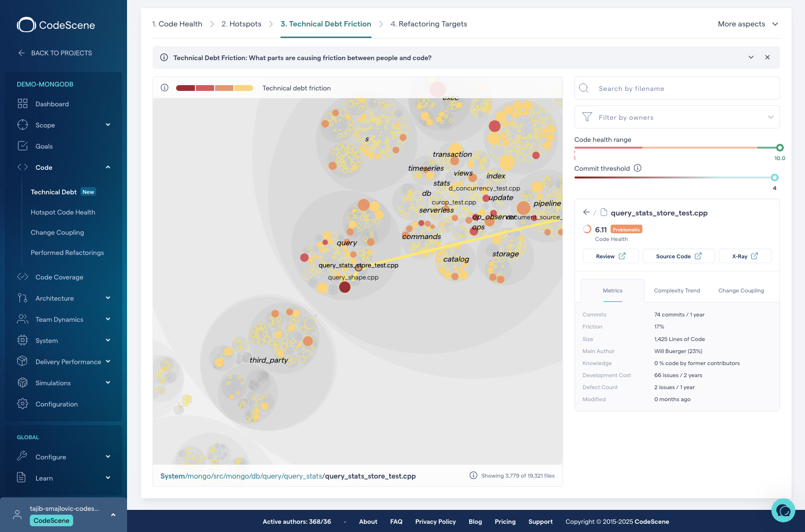Open the chat support bubble icon

[x=783, y=510]
